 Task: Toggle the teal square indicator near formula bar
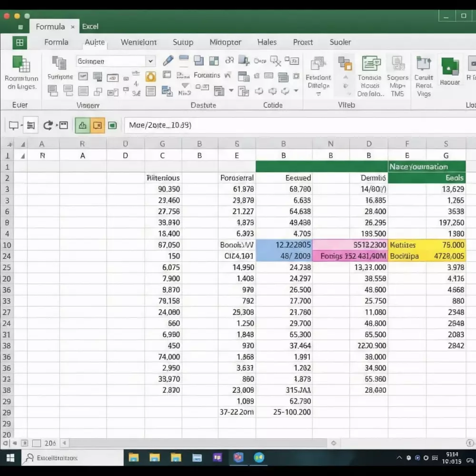pyautogui.click(x=113, y=124)
